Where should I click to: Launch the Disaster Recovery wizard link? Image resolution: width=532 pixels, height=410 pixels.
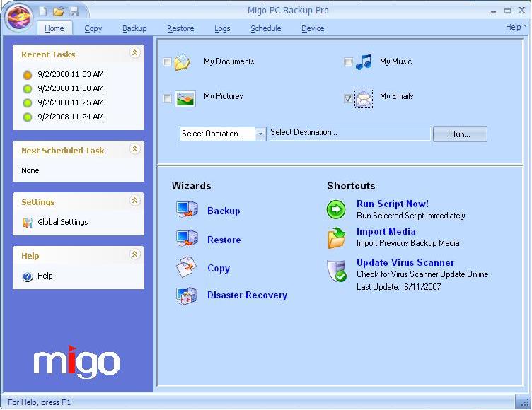247,295
